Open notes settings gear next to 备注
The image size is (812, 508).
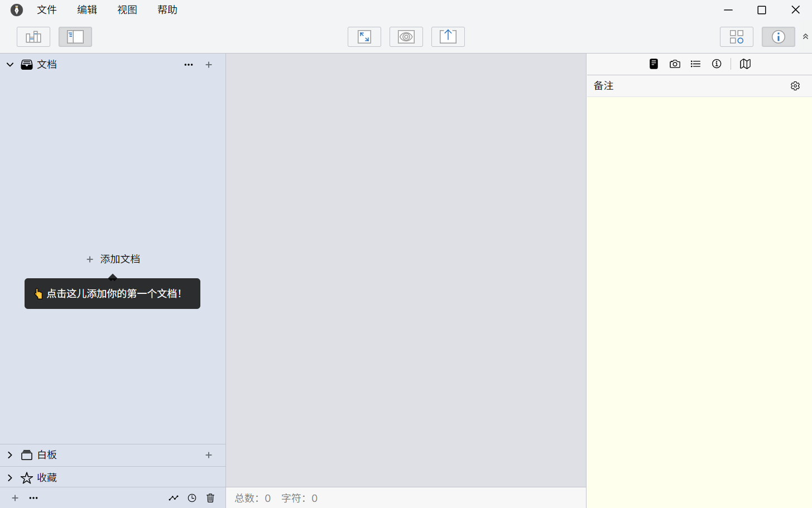(795, 86)
